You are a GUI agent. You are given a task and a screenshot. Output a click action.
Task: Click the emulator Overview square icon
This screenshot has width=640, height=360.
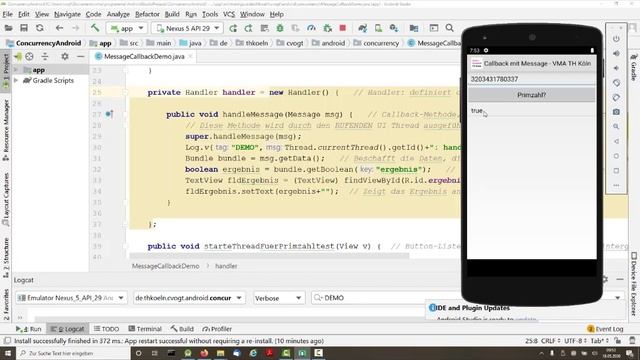[x=616, y=171]
